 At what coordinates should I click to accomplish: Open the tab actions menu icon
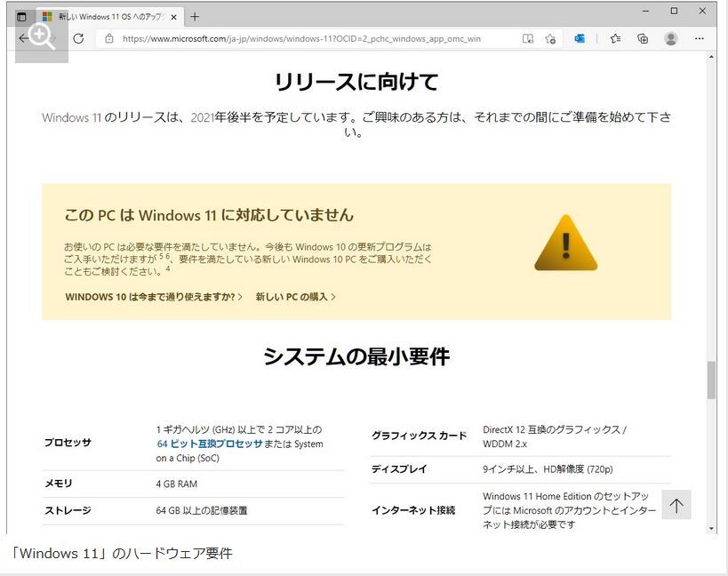pyautogui.click(x=22, y=16)
